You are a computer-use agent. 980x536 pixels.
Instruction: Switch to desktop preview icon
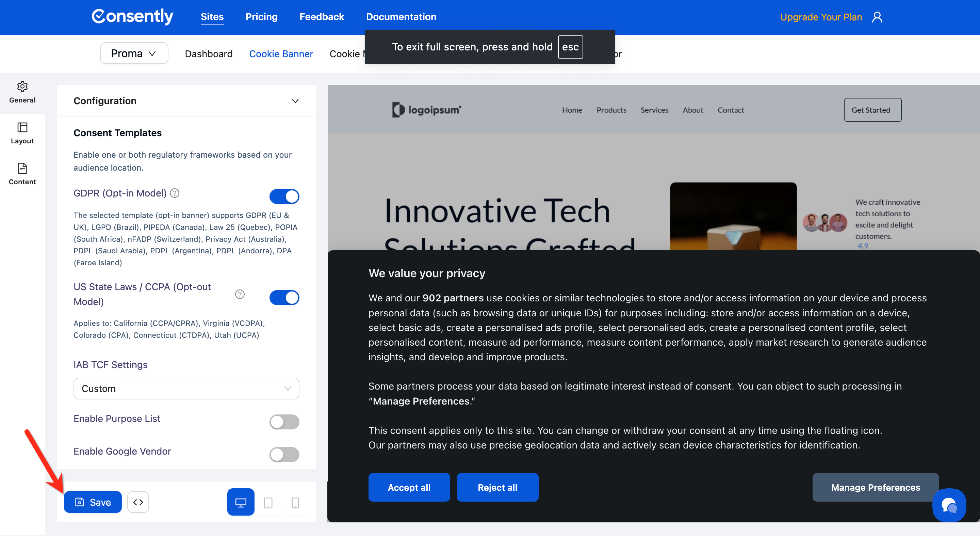coord(241,502)
